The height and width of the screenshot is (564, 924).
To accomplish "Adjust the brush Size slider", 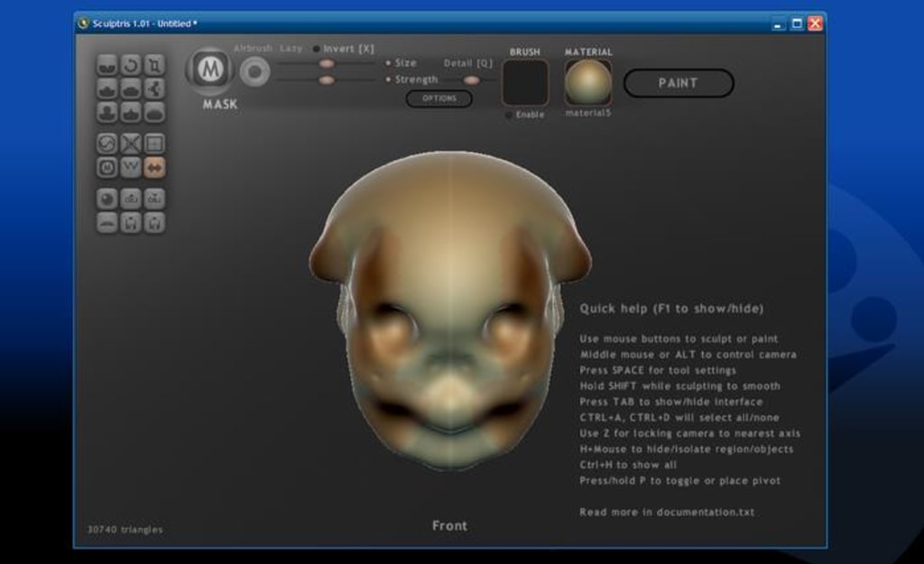I will [325, 63].
